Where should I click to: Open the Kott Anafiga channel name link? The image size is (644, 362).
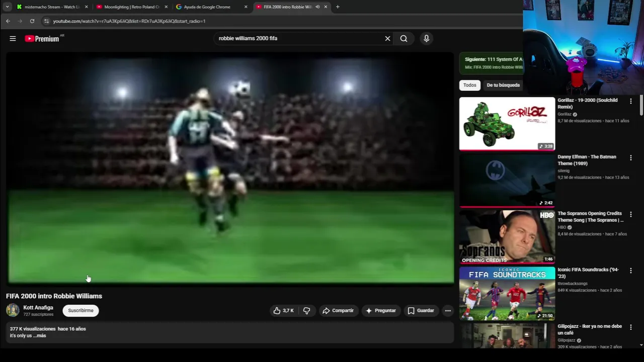coord(38,308)
